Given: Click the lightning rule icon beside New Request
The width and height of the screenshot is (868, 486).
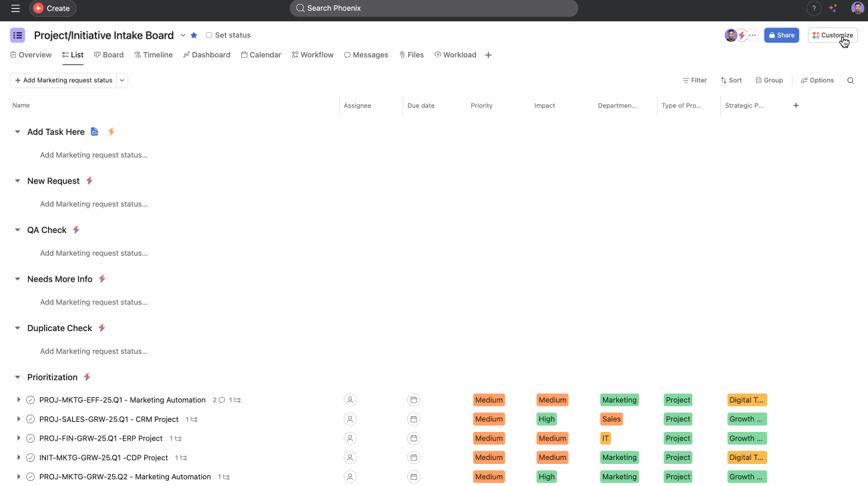Looking at the screenshot, I should pyautogui.click(x=89, y=181).
